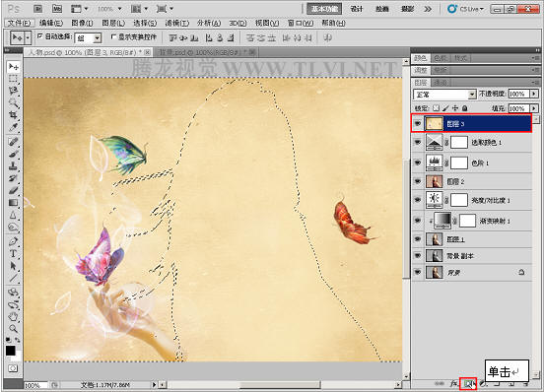
Task: Select the Zoom tool in toolbox
Action: pos(13,329)
